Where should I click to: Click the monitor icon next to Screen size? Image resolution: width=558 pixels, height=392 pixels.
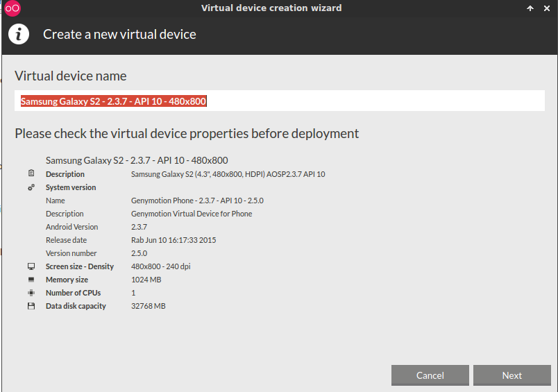[31, 266]
